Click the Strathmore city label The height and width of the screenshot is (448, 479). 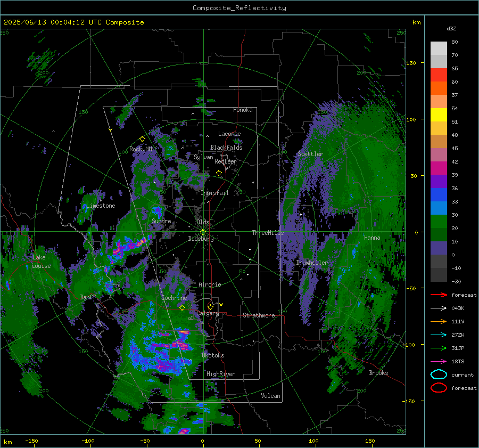(259, 315)
